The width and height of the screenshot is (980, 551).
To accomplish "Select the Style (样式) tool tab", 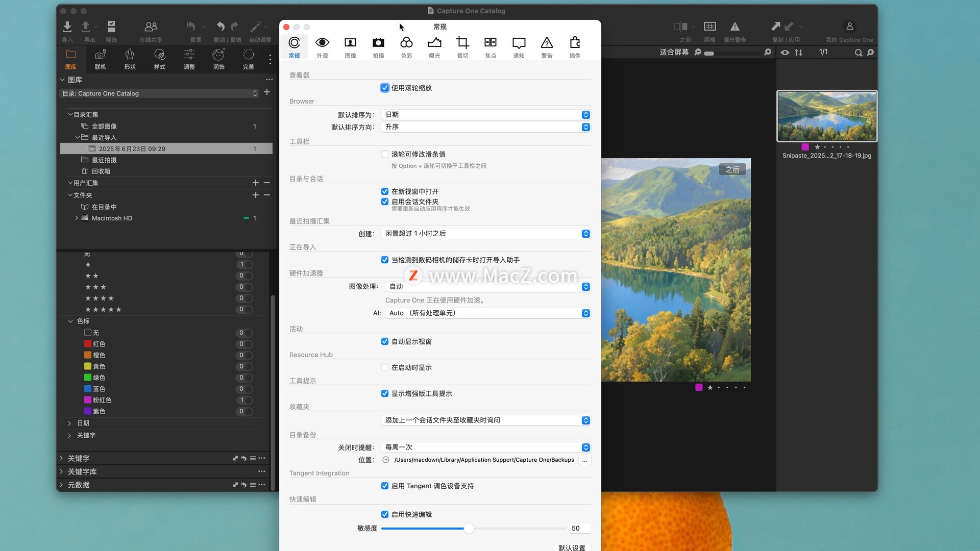I will click(x=160, y=59).
